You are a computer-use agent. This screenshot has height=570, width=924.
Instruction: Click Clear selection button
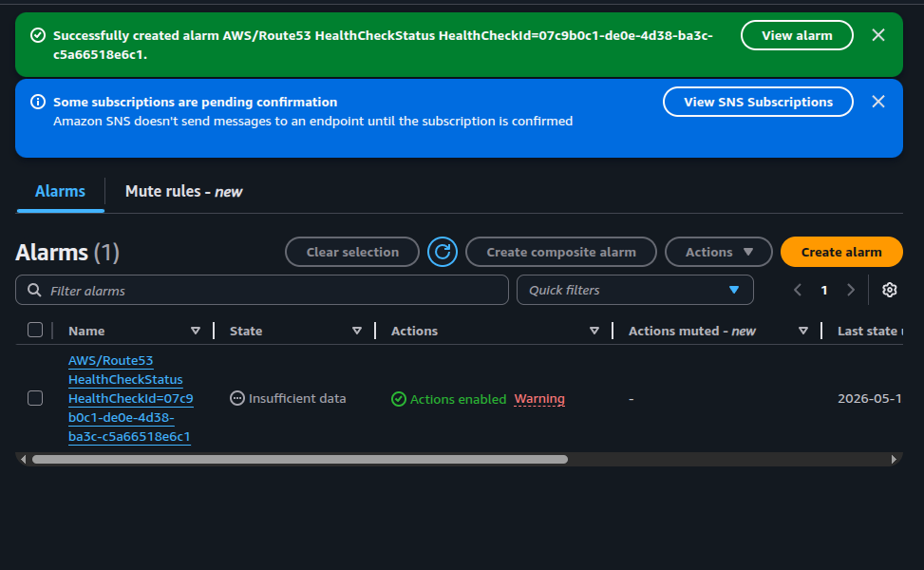[x=352, y=252]
